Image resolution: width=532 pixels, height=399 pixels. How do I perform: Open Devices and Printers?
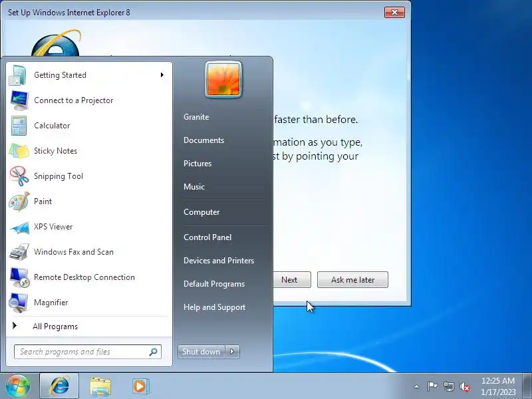[x=219, y=261]
